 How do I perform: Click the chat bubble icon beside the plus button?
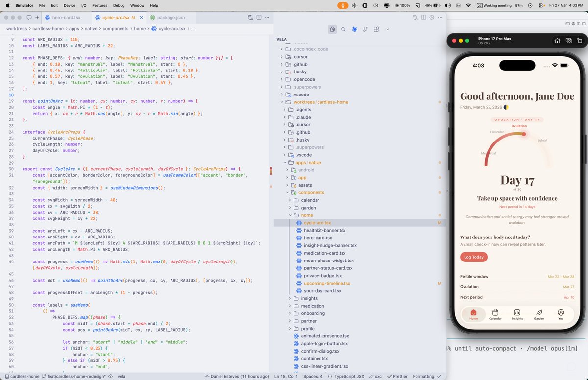[x=29, y=17]
